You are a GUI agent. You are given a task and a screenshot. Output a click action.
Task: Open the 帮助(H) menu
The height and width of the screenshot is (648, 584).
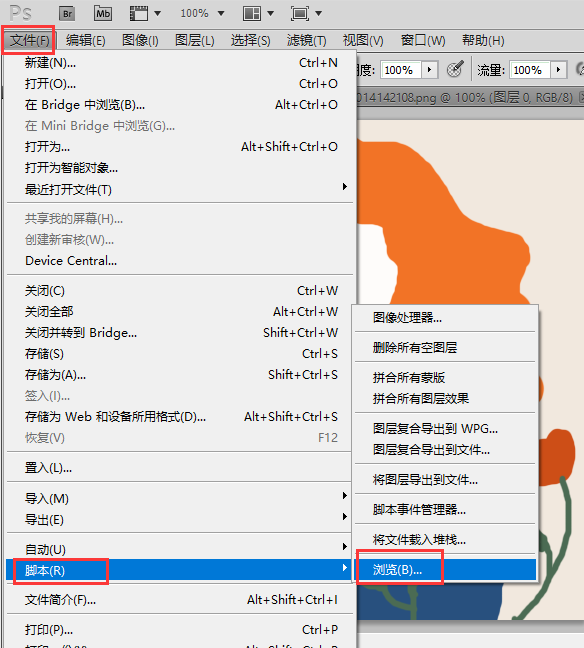coord(483,40)
